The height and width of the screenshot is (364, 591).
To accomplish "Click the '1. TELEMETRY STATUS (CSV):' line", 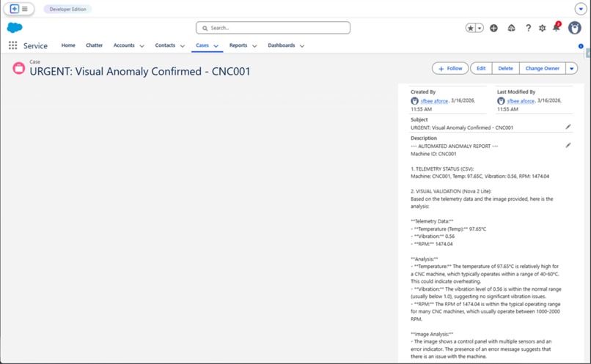I will (x=442, y=168).
